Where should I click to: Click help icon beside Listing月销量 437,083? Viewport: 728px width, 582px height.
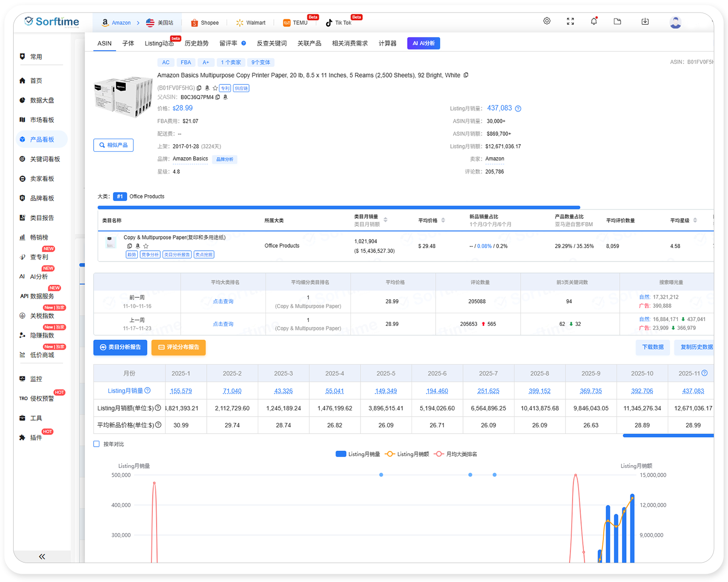pyautogui.click(x=518, y=109)
